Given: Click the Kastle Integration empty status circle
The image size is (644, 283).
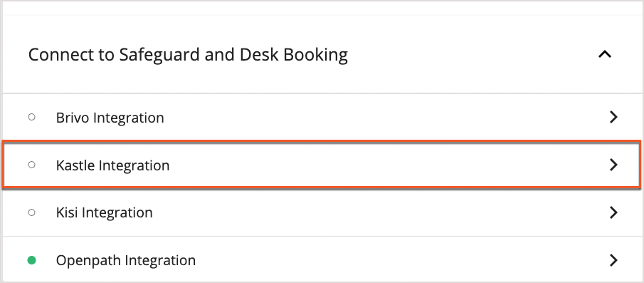Looking at the screenshot, I should coord(31,165).
